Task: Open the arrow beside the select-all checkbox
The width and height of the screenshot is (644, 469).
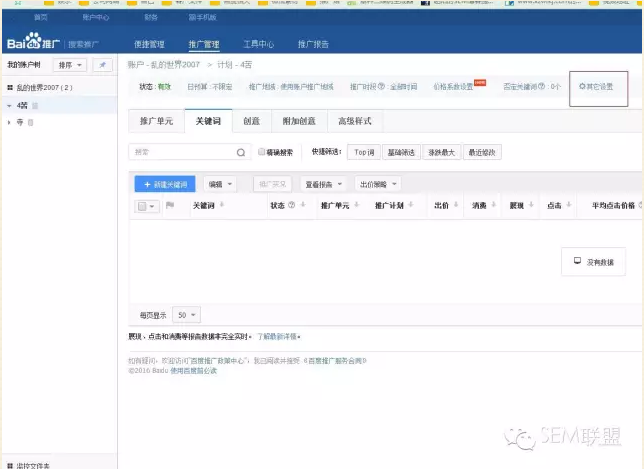Action: (152, 206)
